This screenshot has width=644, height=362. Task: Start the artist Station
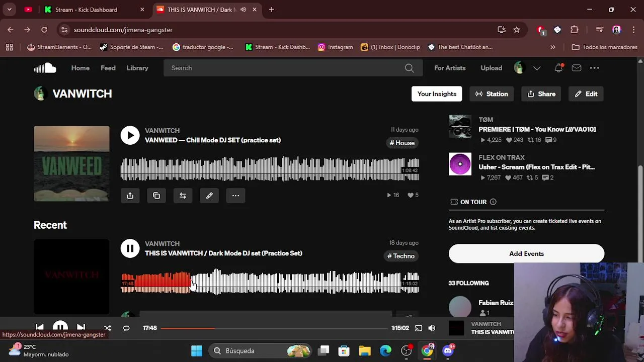click(492, 94)
